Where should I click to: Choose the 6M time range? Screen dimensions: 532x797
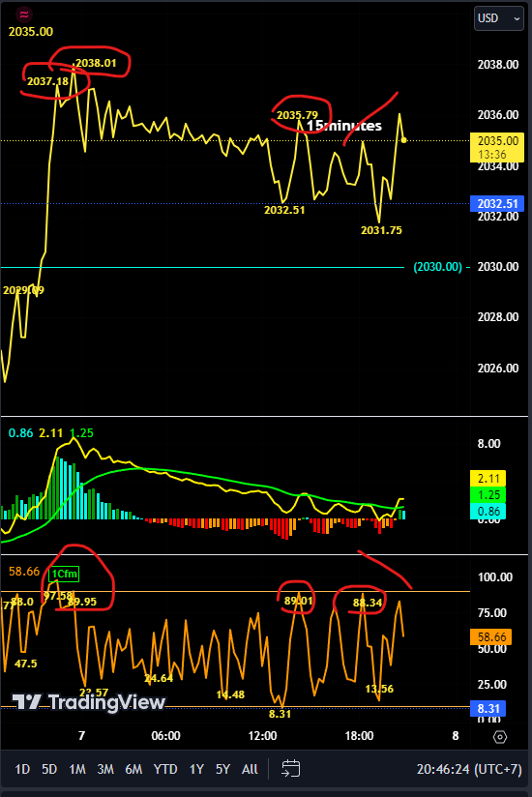[133, 769]
